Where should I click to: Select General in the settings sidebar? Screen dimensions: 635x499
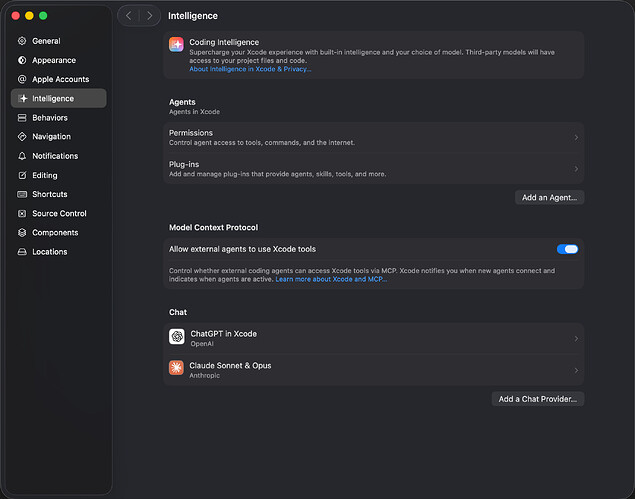click(59, 41)
